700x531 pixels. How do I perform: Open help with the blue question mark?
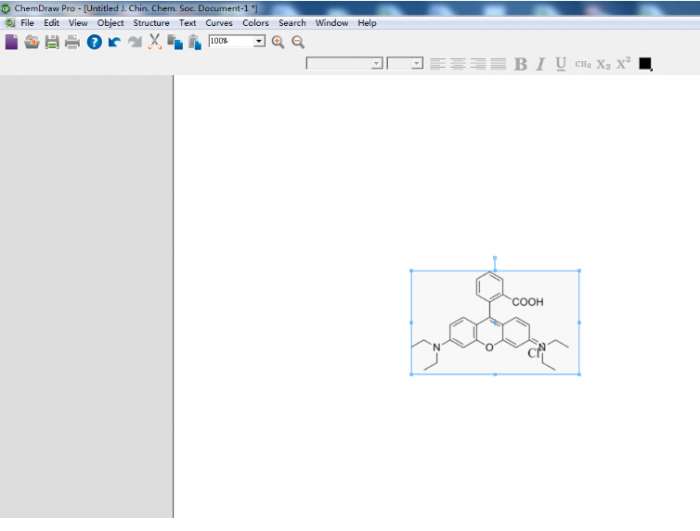(x=94, y=42)
